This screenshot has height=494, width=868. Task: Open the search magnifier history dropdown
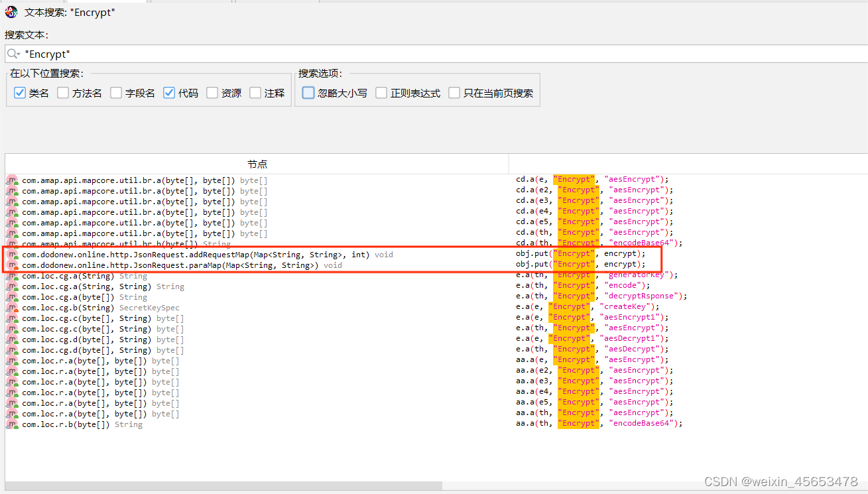pyautogui.click(x=13, y=54)
